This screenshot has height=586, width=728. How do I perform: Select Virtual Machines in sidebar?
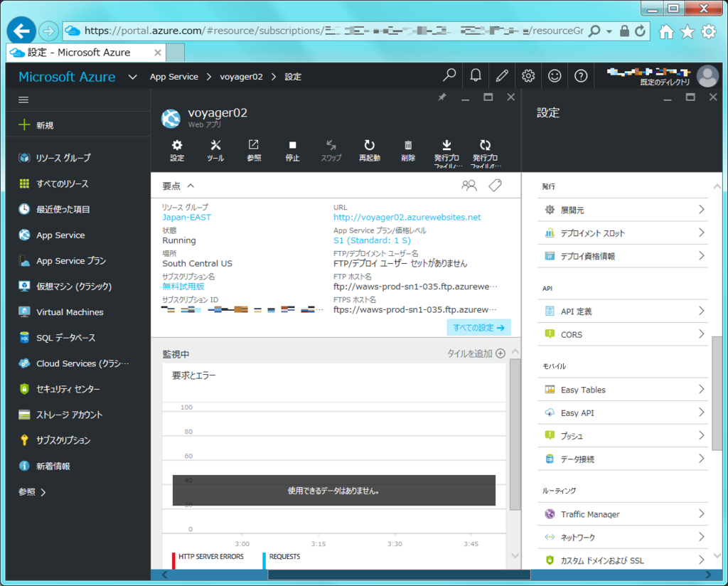tap(78, 312)
